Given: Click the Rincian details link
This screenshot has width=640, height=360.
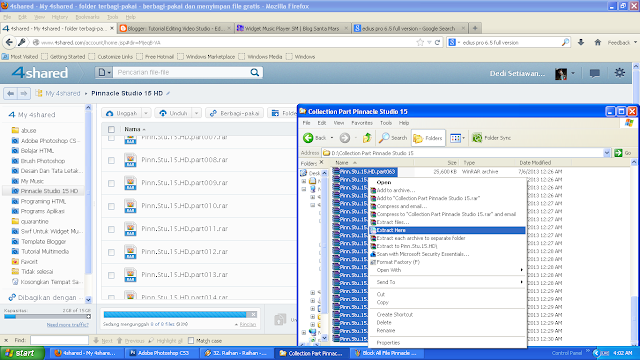Looking at the screenshot, I should coord(248,324).
